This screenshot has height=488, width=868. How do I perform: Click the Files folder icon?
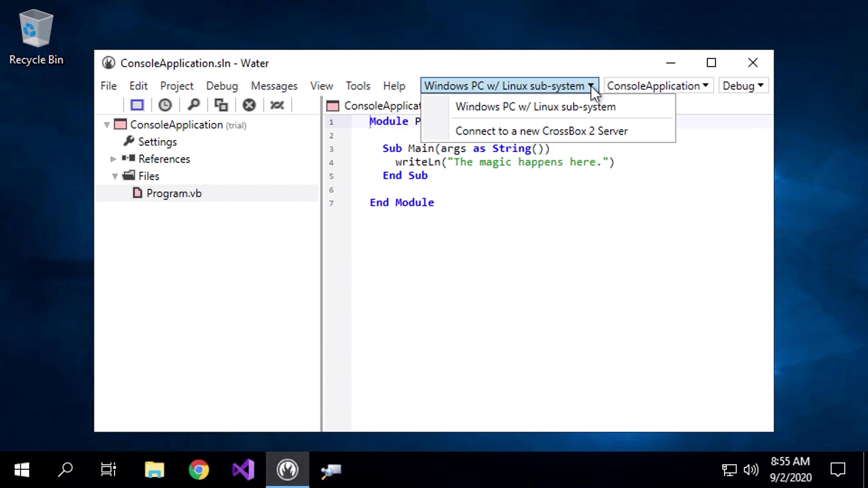tap(129, 175)
